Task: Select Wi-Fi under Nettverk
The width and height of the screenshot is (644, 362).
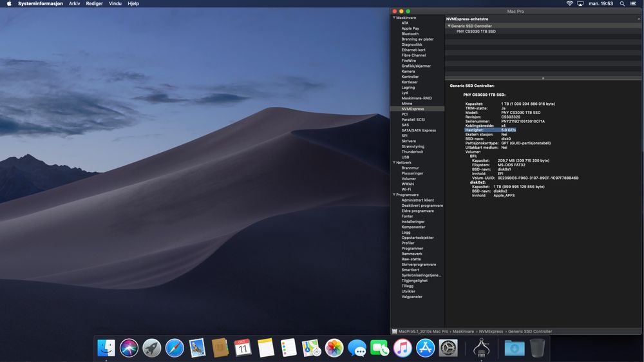Action: pyautogui.click(x=406, y=189)
